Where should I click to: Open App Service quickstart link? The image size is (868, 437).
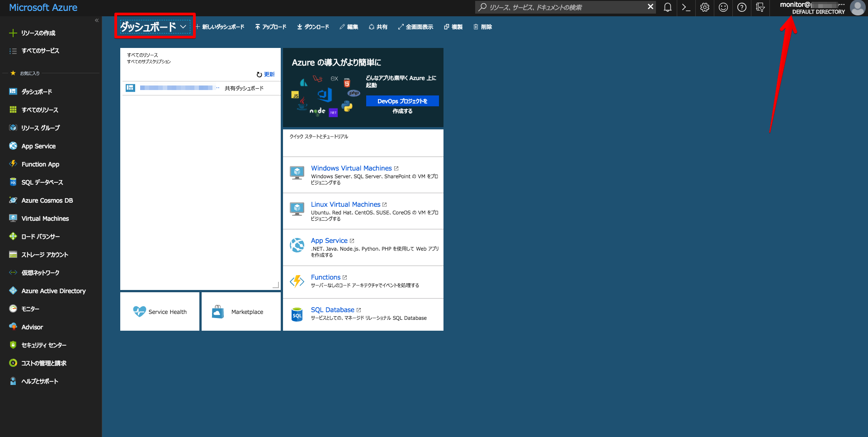329,241
